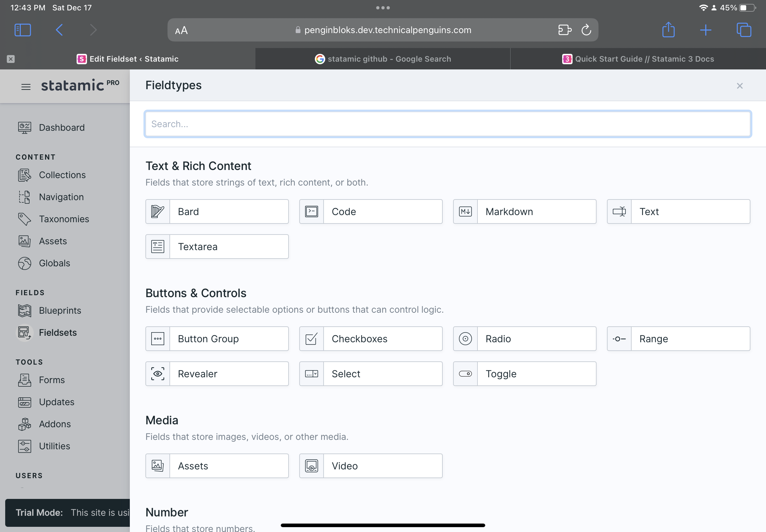Toggle the hamburger navigation menu

26,87
